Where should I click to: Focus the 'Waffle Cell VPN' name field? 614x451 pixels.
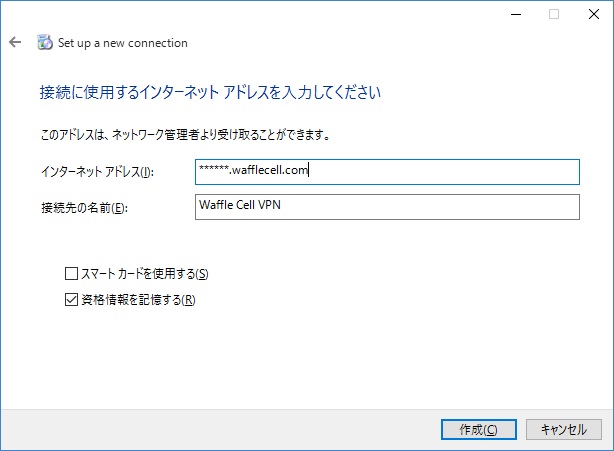point(387,207)
